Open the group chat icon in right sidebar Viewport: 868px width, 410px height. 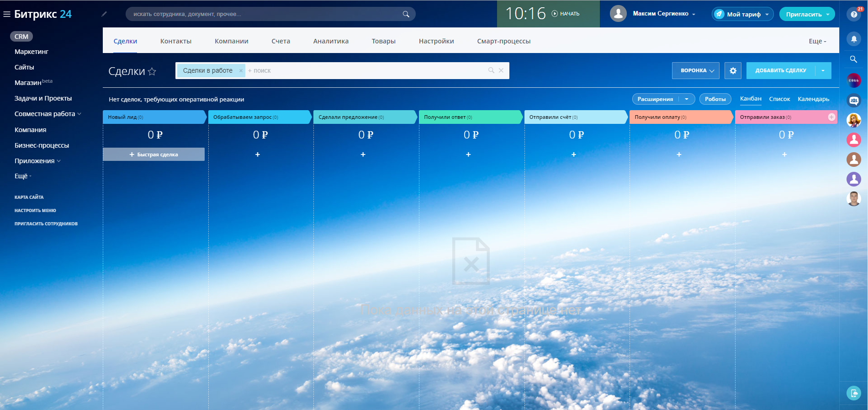853,100
